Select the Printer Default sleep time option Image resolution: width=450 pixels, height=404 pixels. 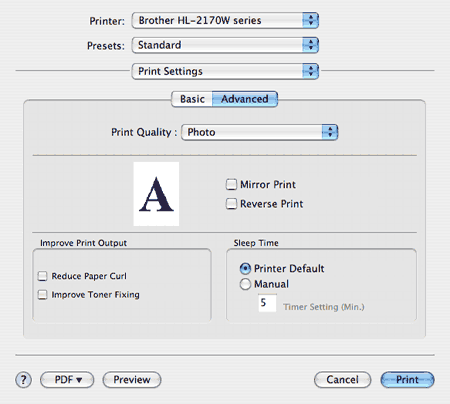pos(245,268)
